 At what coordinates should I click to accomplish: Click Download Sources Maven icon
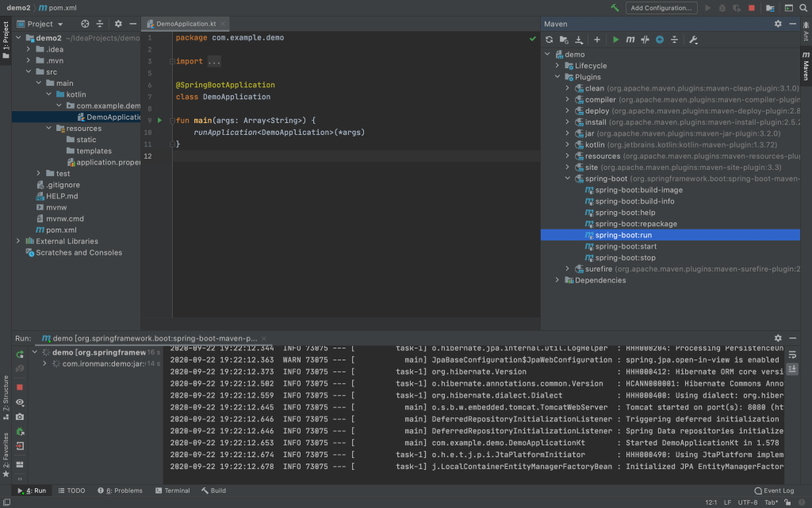tap(578, 40)
